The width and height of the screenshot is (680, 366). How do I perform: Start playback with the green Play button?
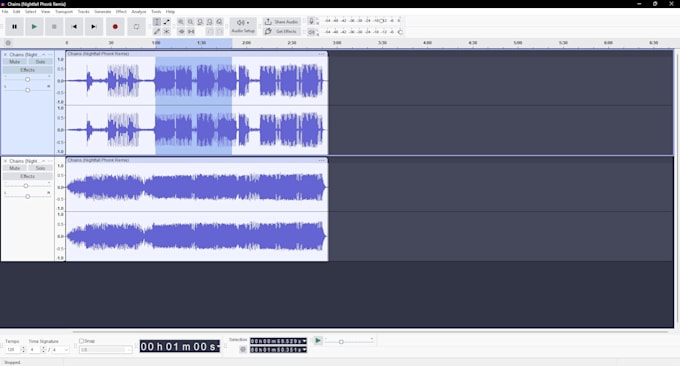coord(34,26)
